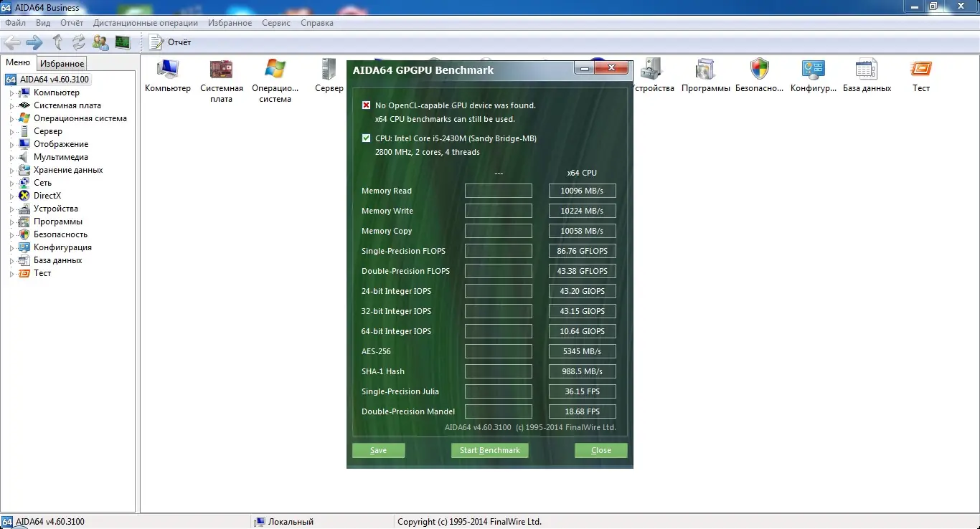Expand the Компьютер tree node
Viewport: 980px width, 529px height.
point(11,93)
